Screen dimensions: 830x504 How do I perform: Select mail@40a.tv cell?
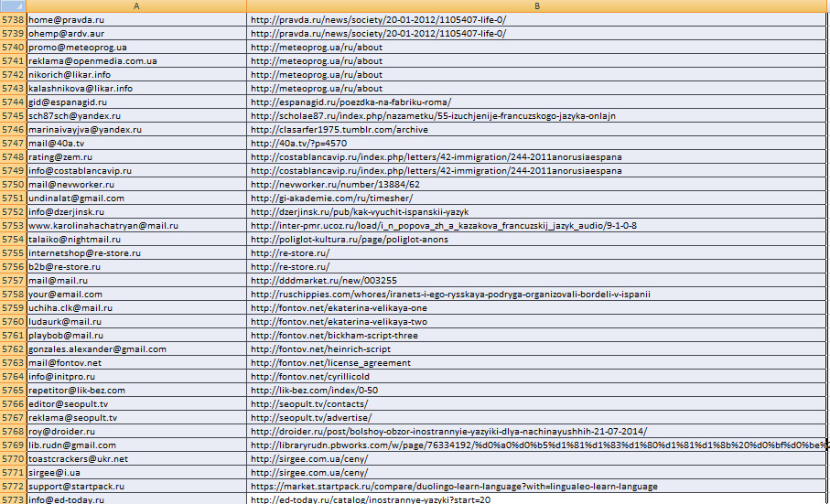(x=136, y=144)
